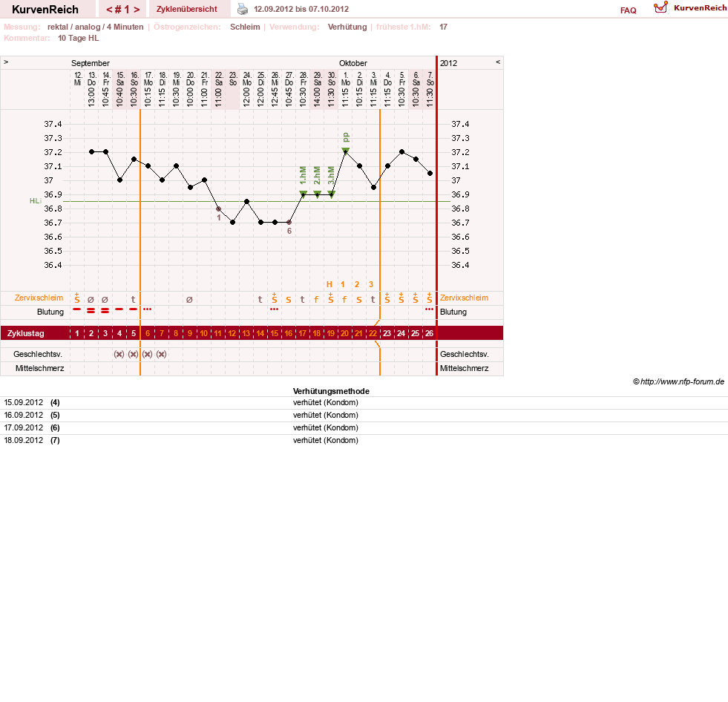This screenshot has height=702, width=728.
Task: Click intercourse mark on cycle day 5
Action: point(134,354)
